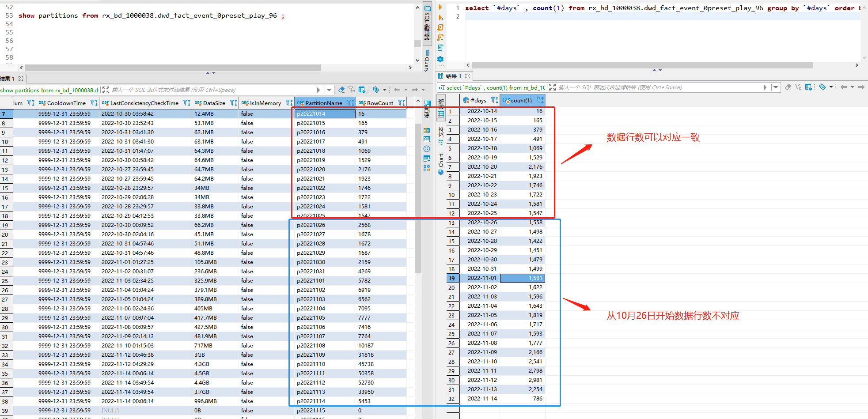The image size is (868, 419).
Task: Open back-history dropdown in left results
Action: 406,90
